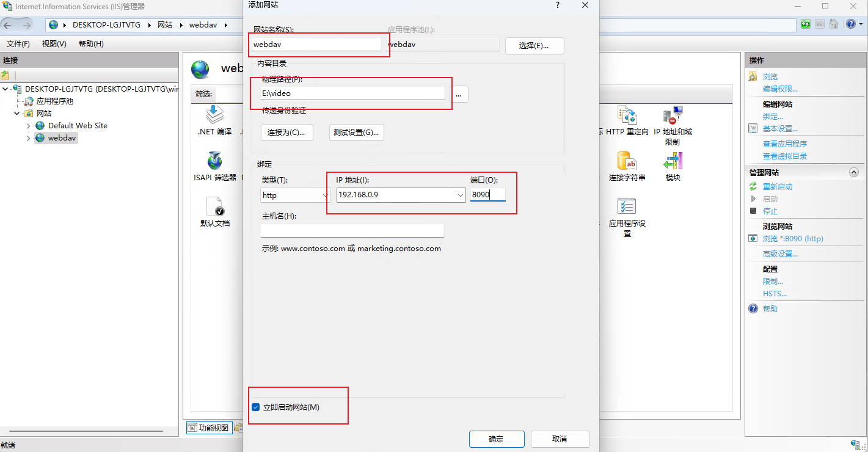Screen dimensions: 868x452
Task: Open the 默认文档 icon
Action: click(214, 208)
